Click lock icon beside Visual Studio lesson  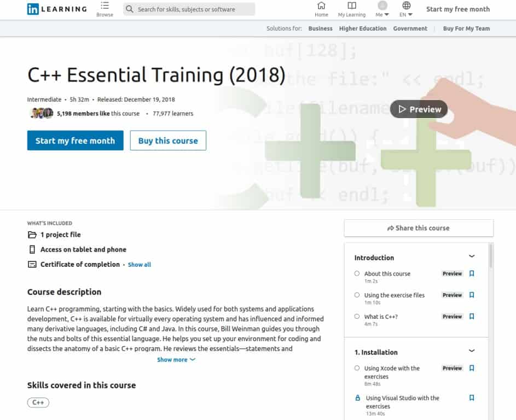(x=357, y=398)
